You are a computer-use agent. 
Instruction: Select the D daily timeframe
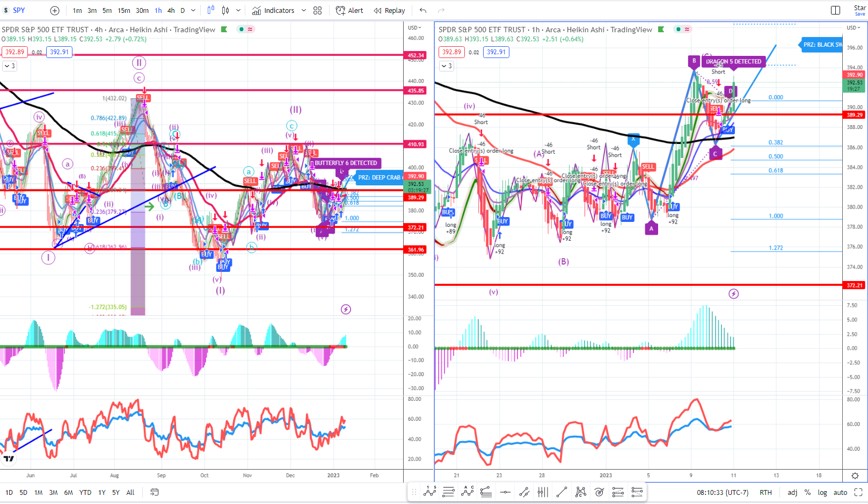tap(183, 10)
